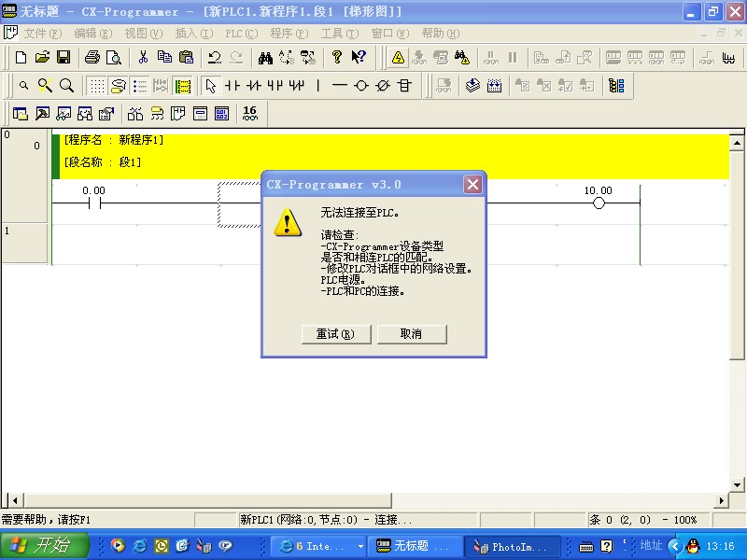This screenshot has width=747, height=560.
Task: Select the New Coil tool
Action: click(361, 86)
